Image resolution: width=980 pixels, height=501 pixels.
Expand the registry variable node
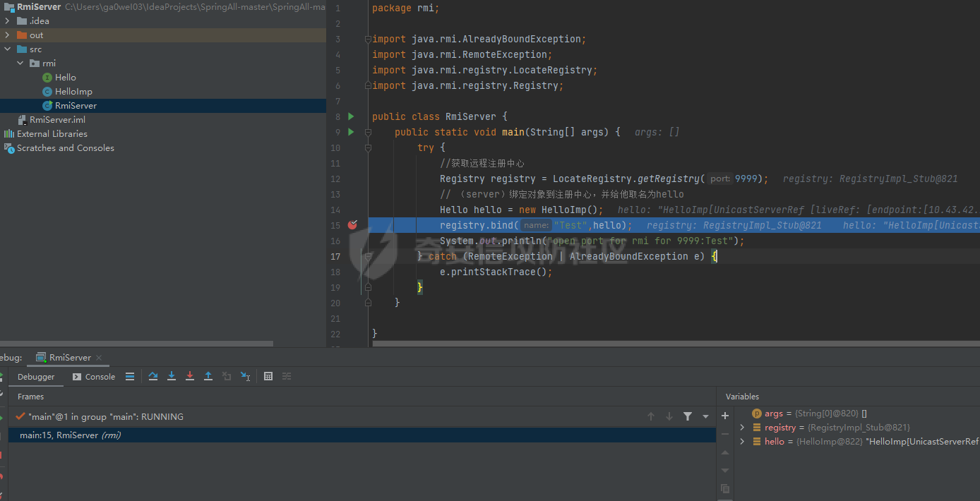(742, 428)
